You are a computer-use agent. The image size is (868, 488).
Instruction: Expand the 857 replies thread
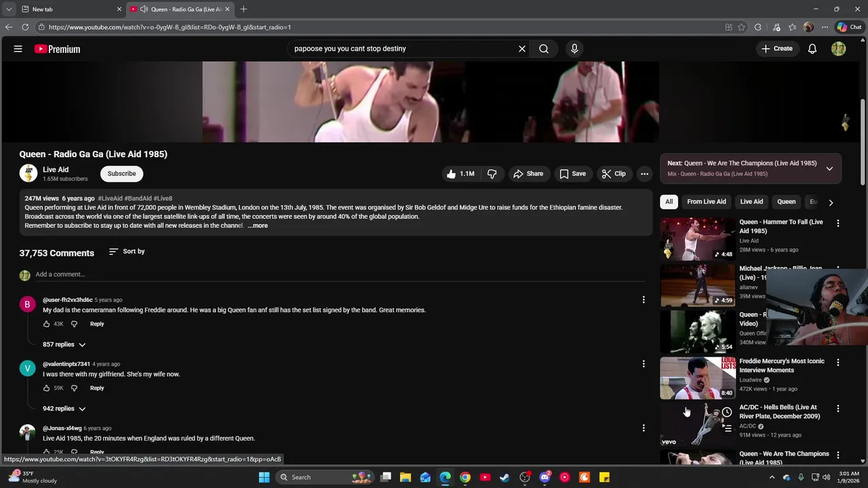64,344
